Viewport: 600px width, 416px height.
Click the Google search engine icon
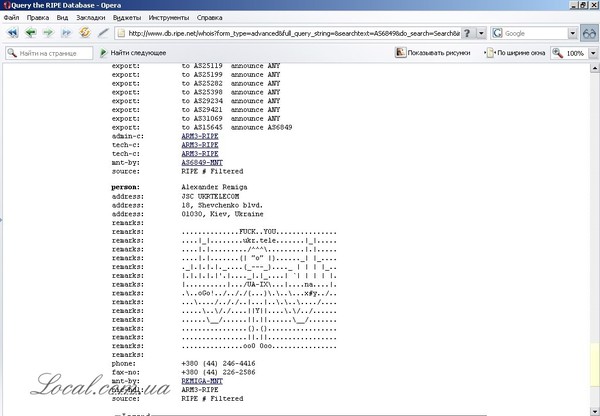[x=497, y=33]
